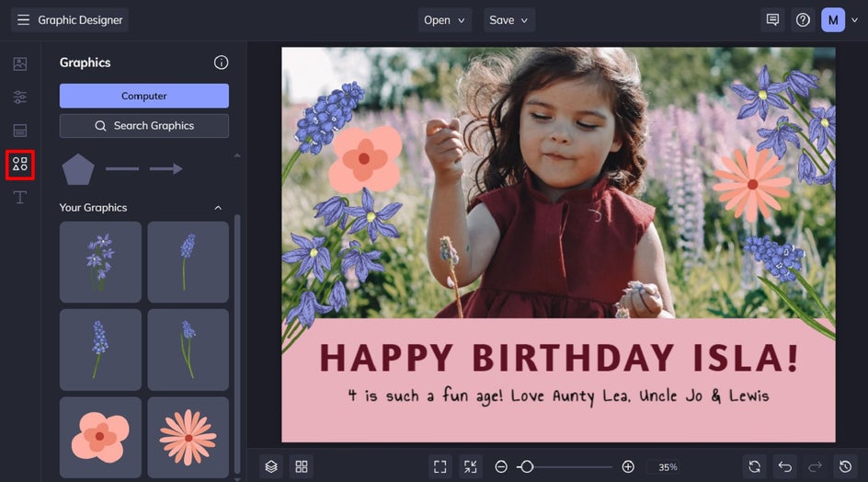Upload graphics with the Computer button
The height and width of the screenshot is (482, 868).
click(144, 96)
